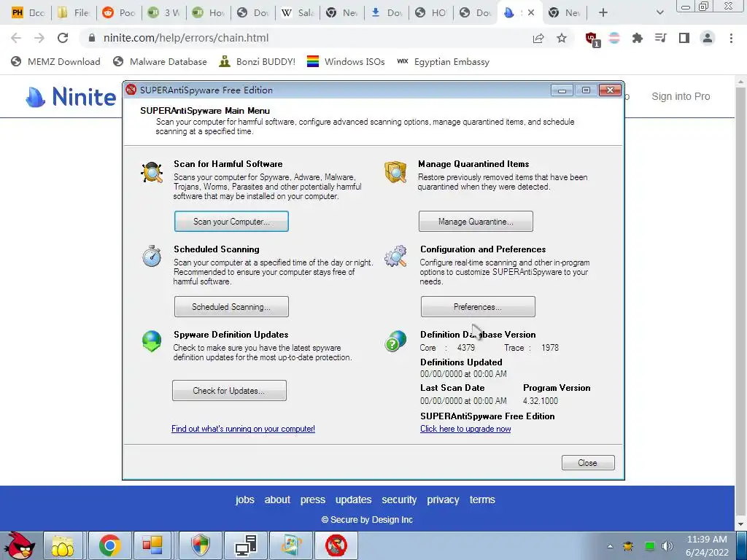Open a new Chrome tab

pos(603,13)
